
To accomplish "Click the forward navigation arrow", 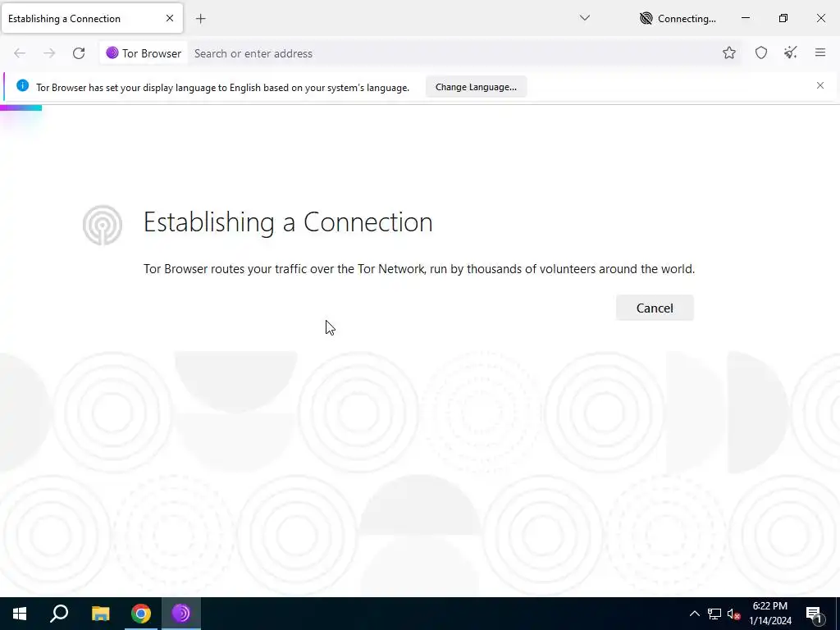I will point(49,53).
